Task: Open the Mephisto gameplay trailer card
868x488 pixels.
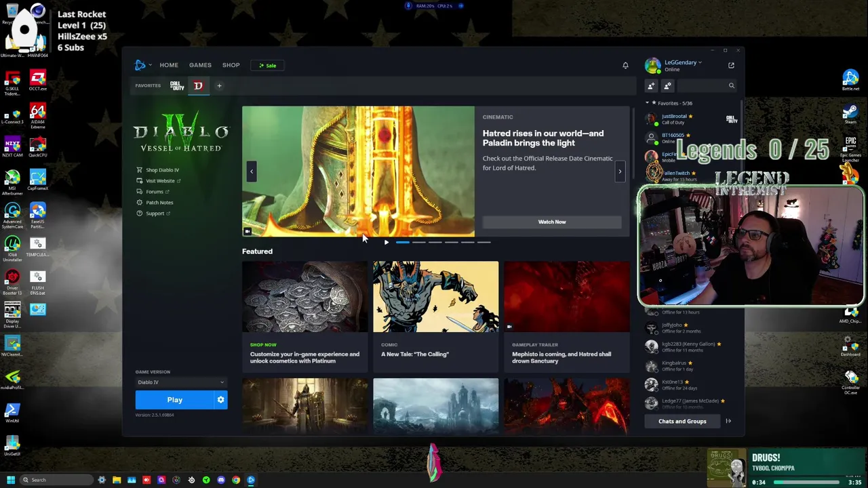Action: click(x=567, y=316)
